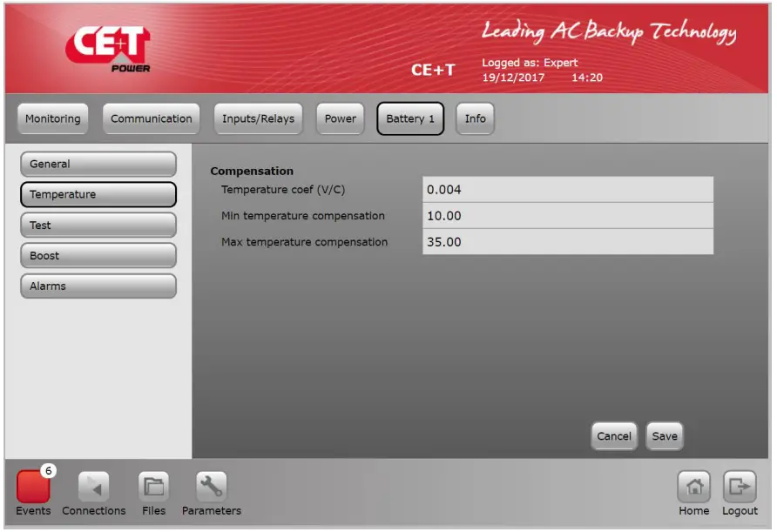Click the 'Max temperature compensation' label
Viewport: 777px width, 532px height.
(x=304, y=242)
